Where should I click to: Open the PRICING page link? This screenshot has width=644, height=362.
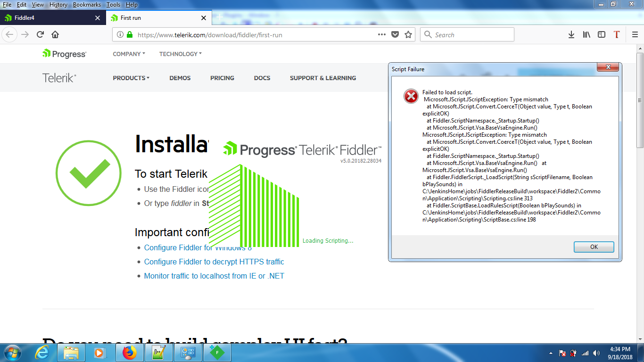click(x=222, y=78)
